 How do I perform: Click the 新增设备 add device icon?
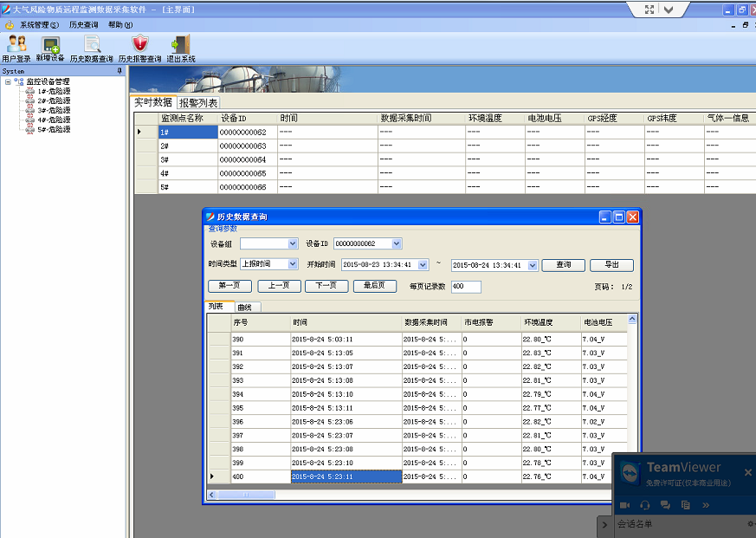[x=50, y=45]
